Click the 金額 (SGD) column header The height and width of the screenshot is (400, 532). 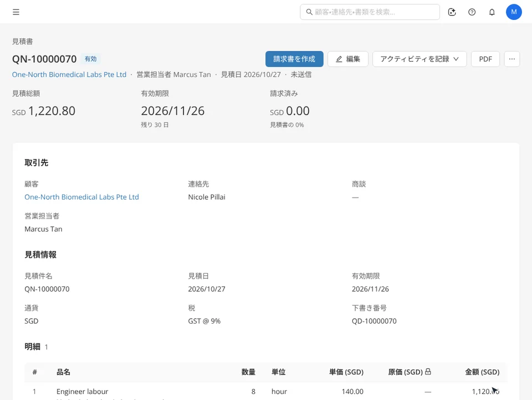pyautogui.click(x=482, y=372)
